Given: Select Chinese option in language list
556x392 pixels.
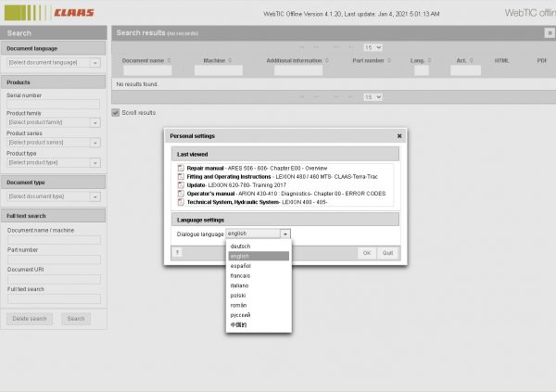Looking at the screenshot, I should [x=259, y=325].
